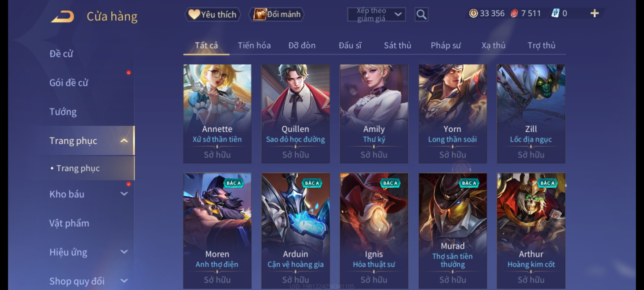Tap the gold coin balance icon
644x290 pixels.
pyautogui.click(x=473, y=13)
